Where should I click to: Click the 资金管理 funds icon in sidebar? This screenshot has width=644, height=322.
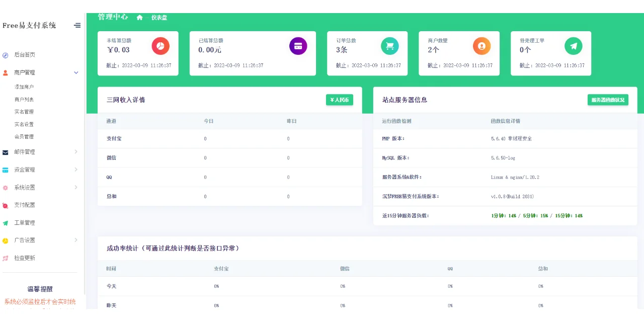click(x=5, y=170)
